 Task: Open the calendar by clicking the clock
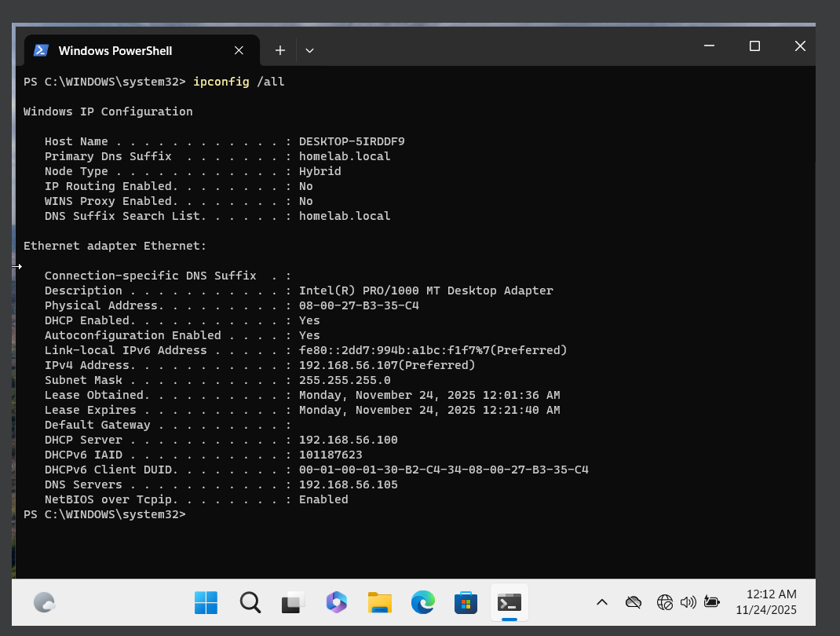(765, 602)
